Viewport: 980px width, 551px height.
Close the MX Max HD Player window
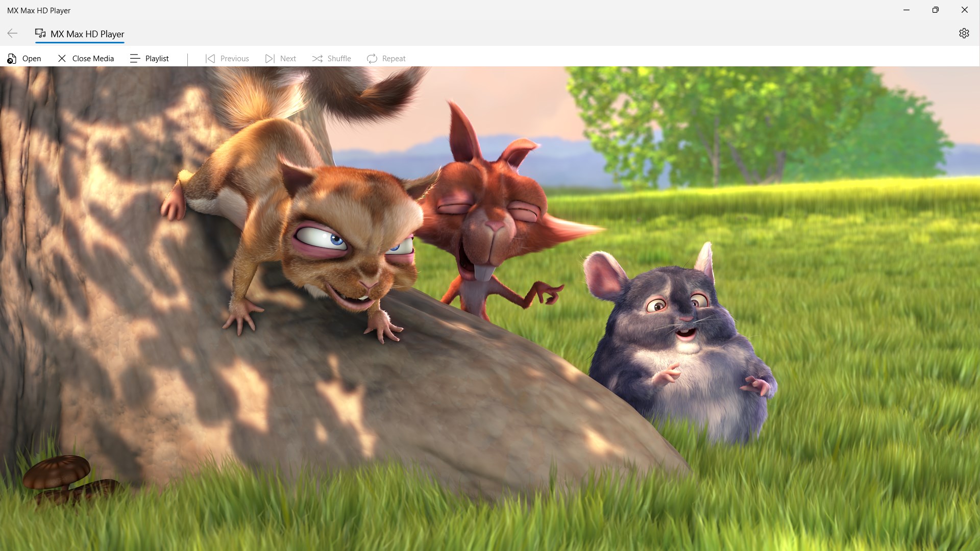tap(965, 10)
